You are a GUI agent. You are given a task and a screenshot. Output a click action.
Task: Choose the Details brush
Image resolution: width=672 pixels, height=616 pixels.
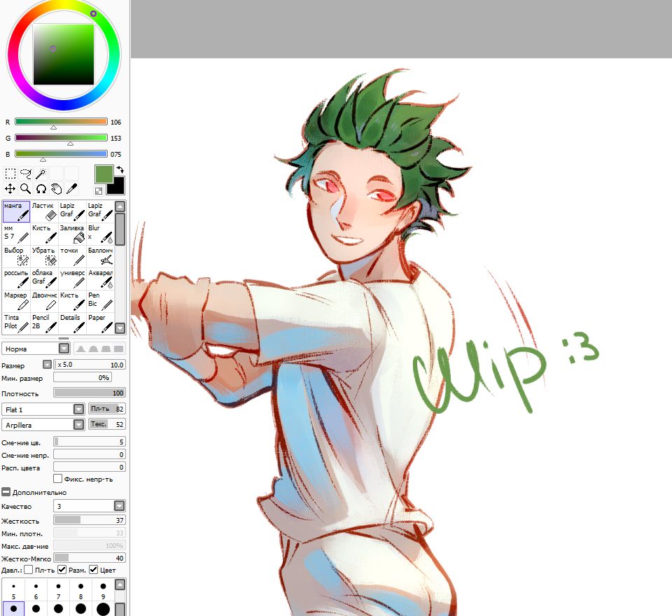click(x=72, y=323)
